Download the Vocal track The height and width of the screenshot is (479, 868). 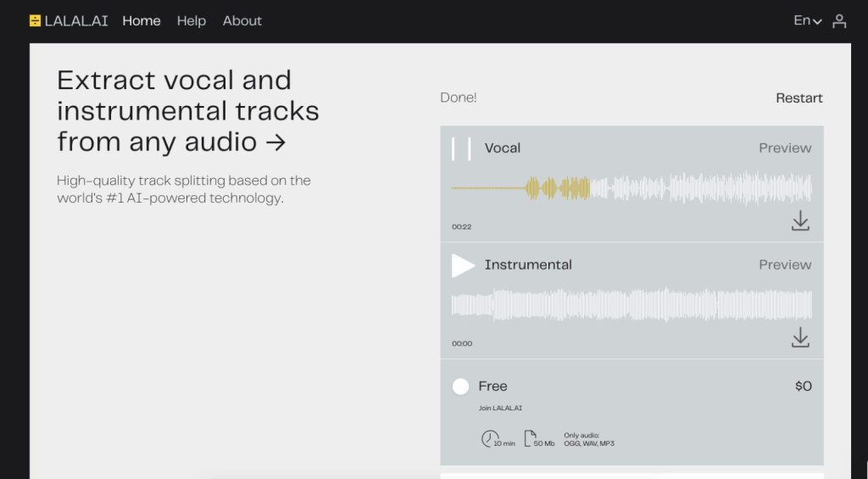(800, 221)
